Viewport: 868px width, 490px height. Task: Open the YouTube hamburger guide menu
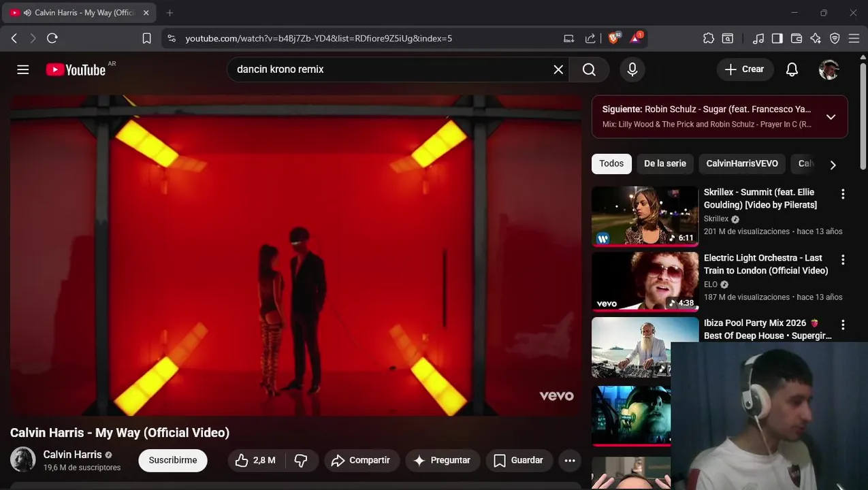pos(23,69)
